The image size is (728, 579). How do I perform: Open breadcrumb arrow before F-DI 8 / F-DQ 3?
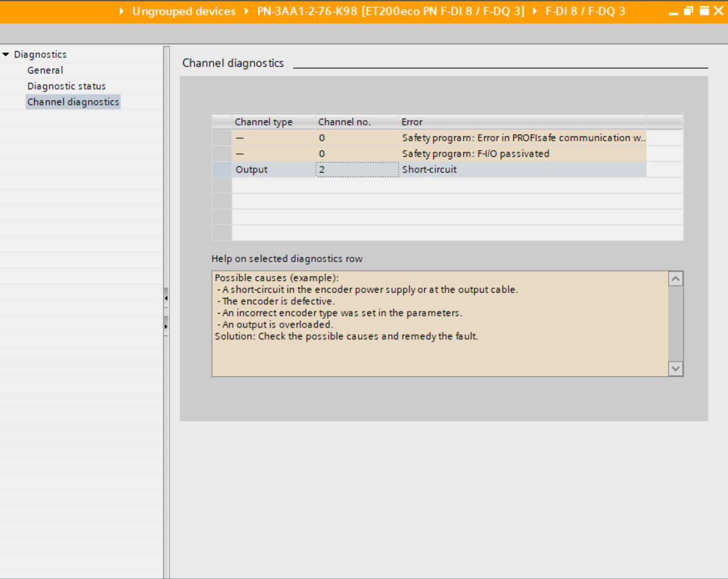[x=535, y=11]
